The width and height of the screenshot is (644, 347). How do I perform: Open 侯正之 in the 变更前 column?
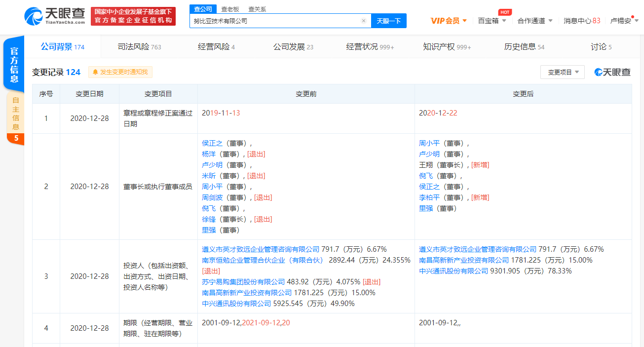click(x=212, y=143)
